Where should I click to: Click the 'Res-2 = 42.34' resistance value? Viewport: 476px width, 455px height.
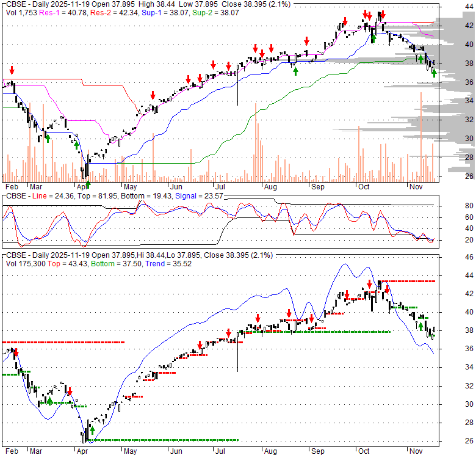pyautogui.click(x=114, y=13)
